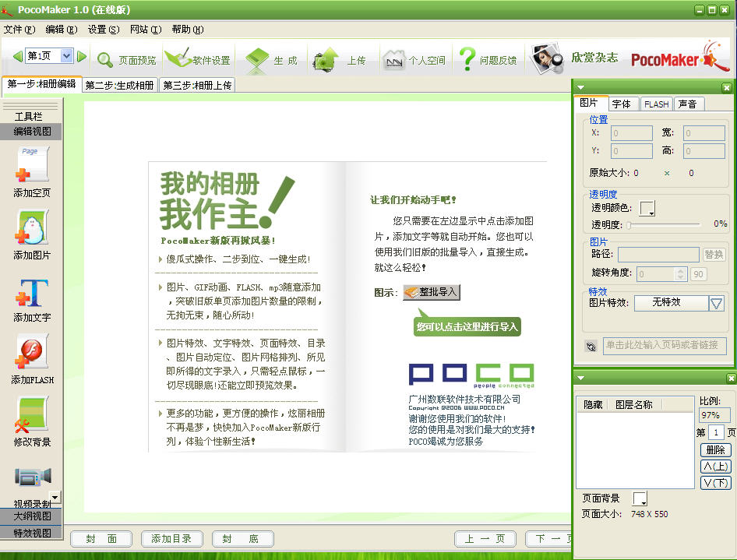The width and height of the screenshot is (737, 560).
Task: Switch to the 第二步:生成相册 tab
Action: pyautogui.click(x=119, y=85)
